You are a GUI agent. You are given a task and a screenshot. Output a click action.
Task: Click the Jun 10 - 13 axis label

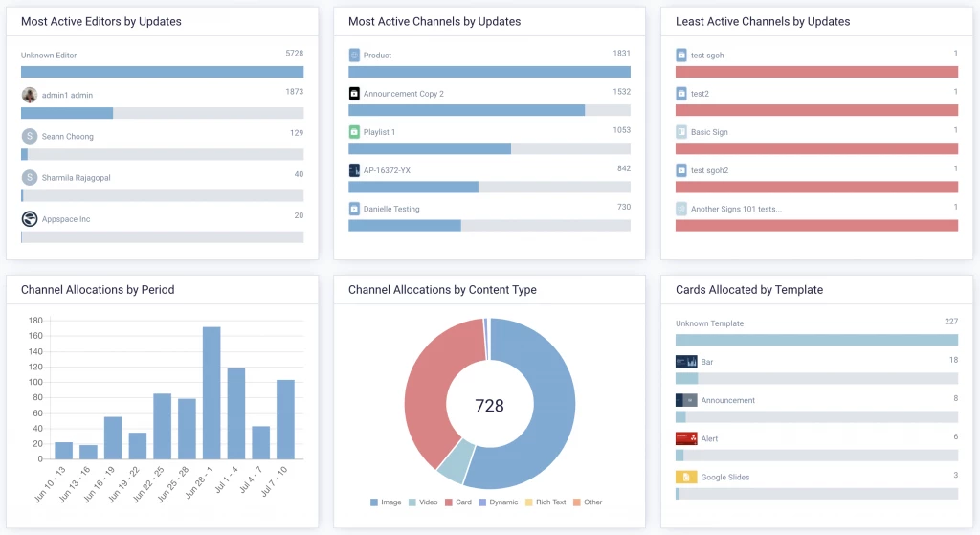coord(50,483)
